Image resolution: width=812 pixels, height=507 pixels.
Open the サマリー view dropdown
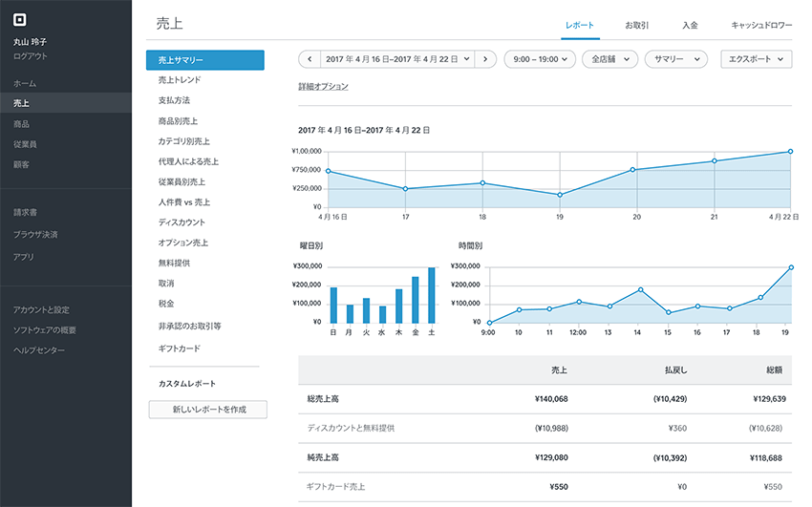[675, 59]
